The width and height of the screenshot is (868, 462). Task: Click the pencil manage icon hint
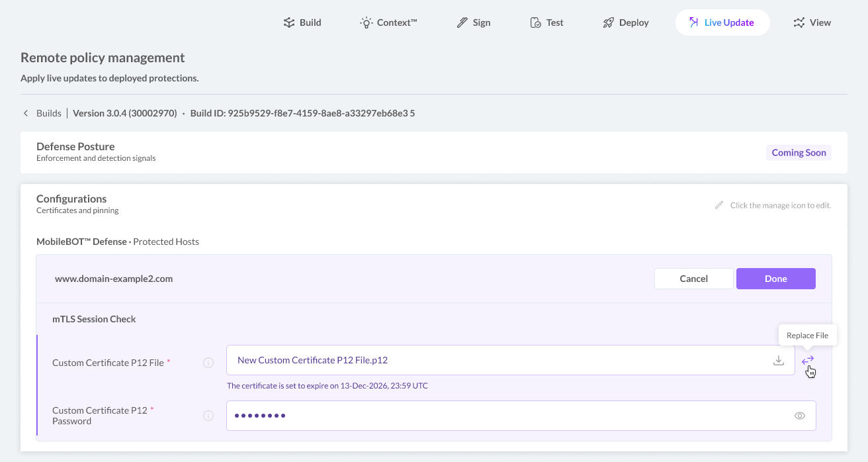coord(719,205)
